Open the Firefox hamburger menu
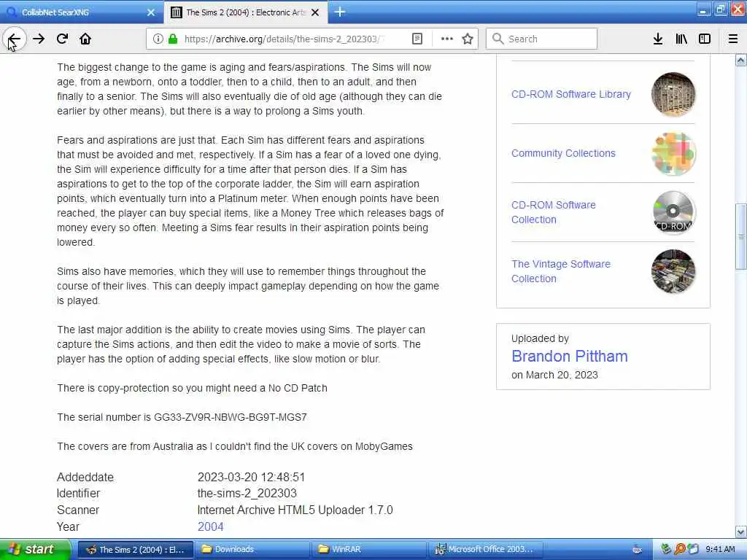Viewport: 747px width, 560px height. coord(733,39)
